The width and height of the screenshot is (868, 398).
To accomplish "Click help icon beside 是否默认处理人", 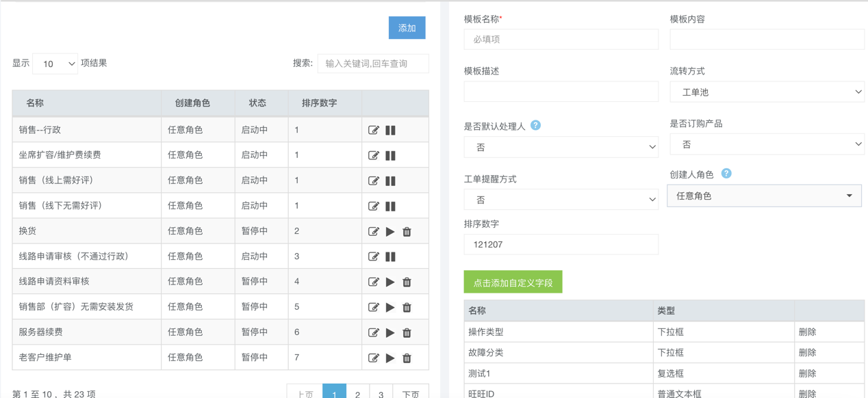I will [x=535, y=125].
